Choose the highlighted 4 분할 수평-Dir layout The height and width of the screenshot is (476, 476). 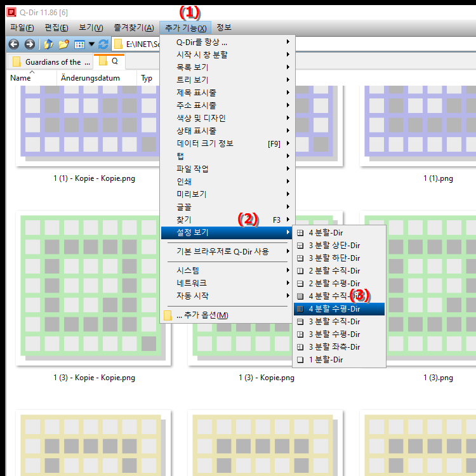339,309
